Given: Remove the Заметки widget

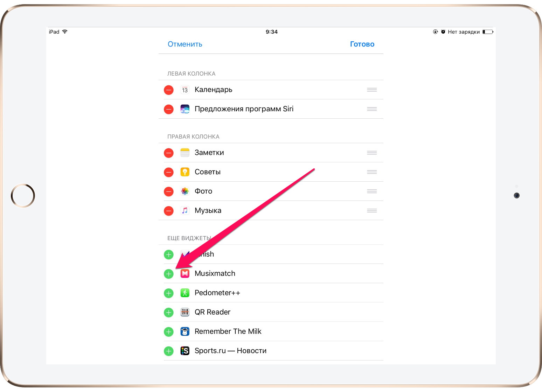Looking at the screenshot, I should pos(169,153).
